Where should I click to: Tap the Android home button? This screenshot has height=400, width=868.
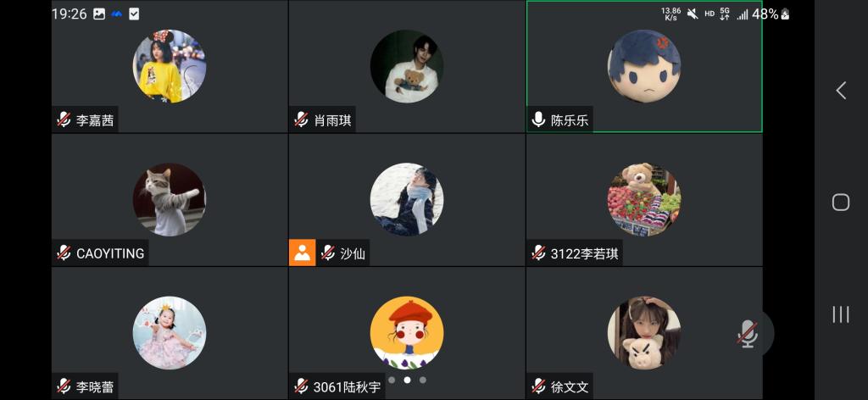[841, 202]
